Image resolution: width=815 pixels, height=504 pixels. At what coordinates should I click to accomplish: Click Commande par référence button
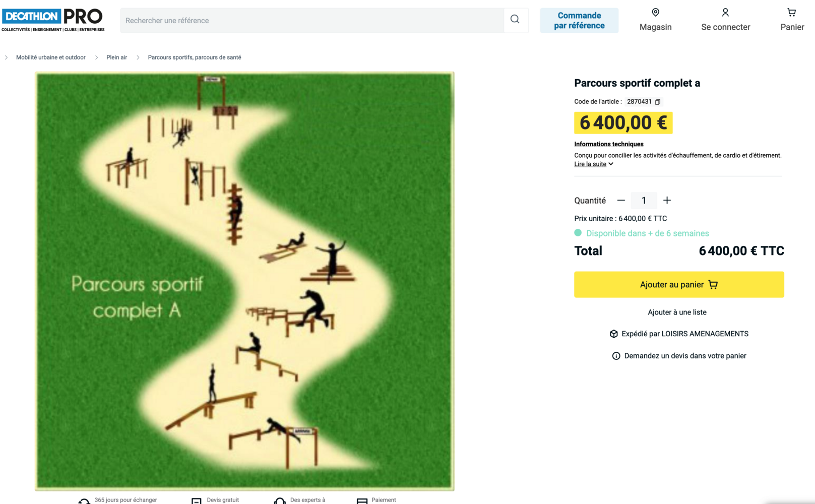579,21
